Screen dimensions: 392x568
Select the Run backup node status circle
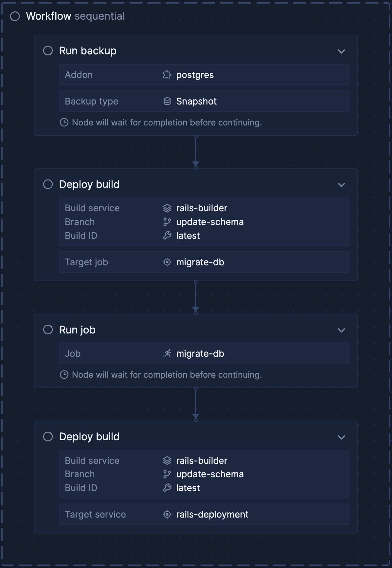tap(48, 50)
